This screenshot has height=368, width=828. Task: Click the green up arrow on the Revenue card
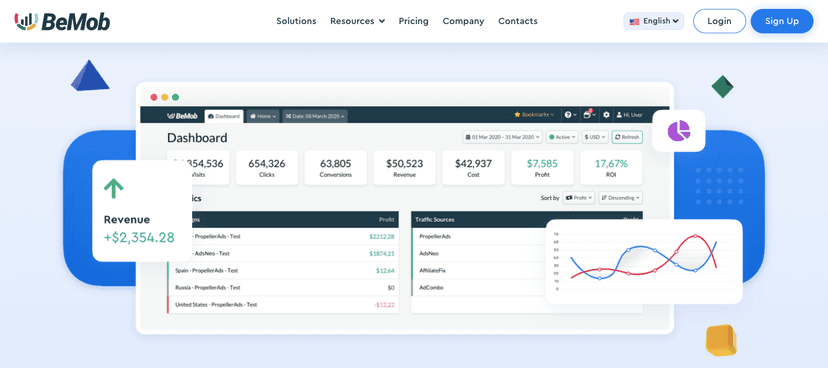114,188
